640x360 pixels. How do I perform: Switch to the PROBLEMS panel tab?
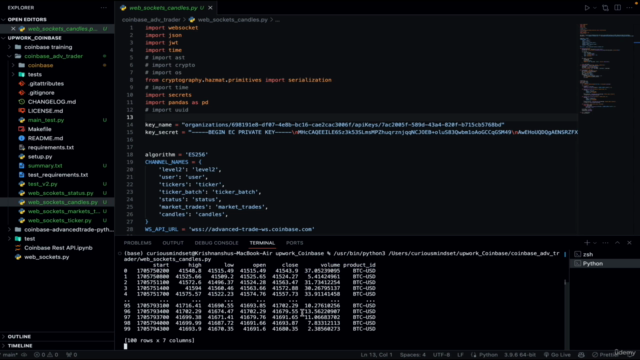138,243
